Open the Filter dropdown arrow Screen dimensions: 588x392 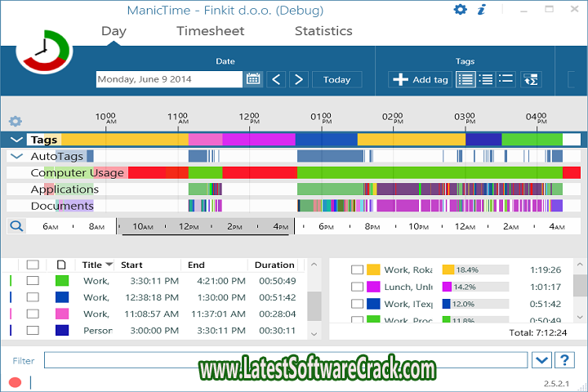541,360
